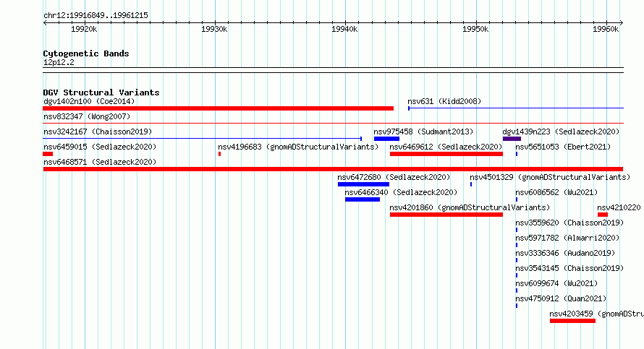The image size is (644, 349).
Task: Click the nsv3543145 (Chaisson2019) label
Action: point(569,268)
